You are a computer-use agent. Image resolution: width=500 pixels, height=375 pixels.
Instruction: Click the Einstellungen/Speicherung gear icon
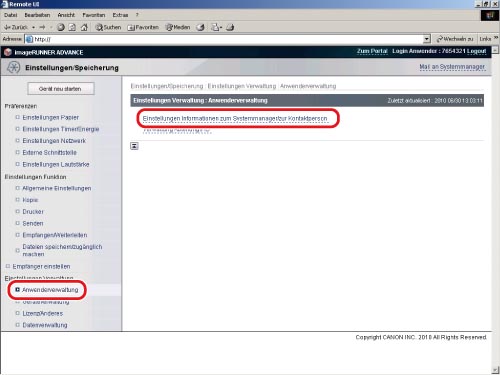tap(13, 67)
